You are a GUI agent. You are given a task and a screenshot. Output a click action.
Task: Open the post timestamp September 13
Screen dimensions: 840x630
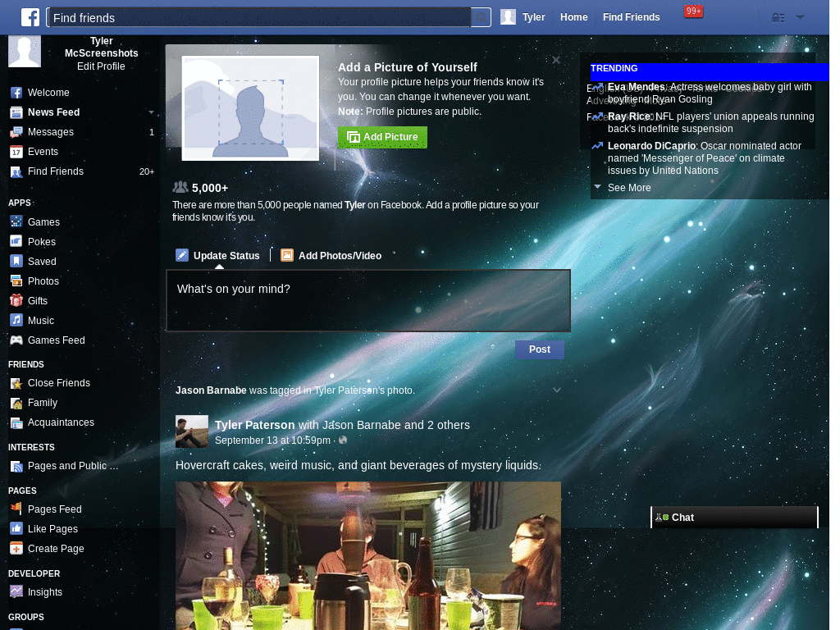point(272,441)
